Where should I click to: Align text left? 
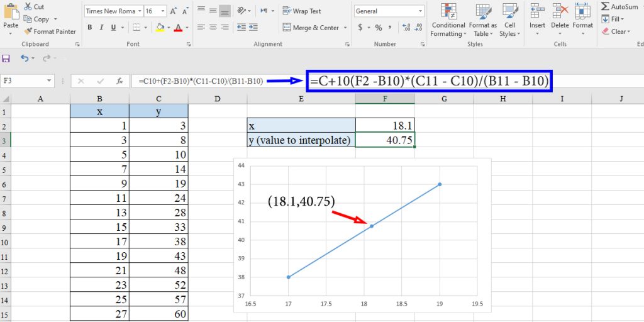201,28
